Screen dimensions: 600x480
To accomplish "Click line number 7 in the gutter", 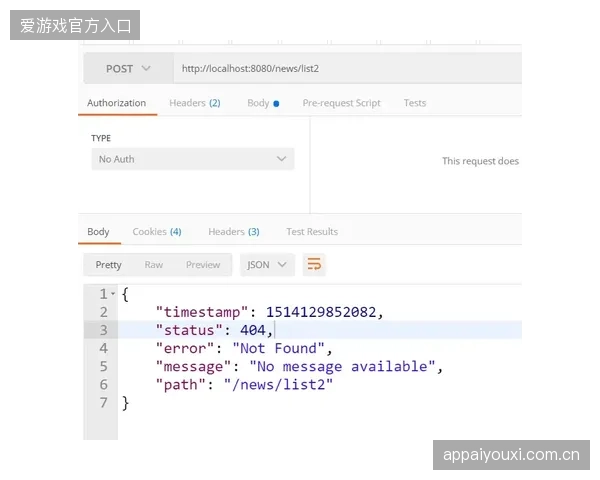I will (x=103, y=403).
